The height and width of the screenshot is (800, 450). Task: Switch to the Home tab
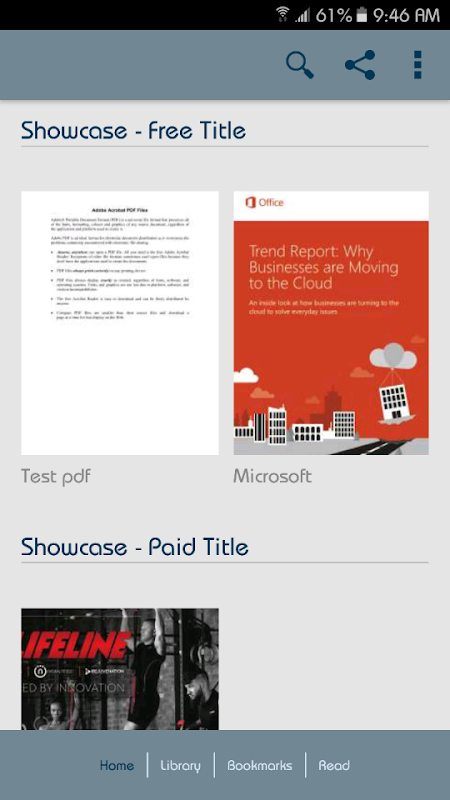pyautogui.click(x=117, y=765)
